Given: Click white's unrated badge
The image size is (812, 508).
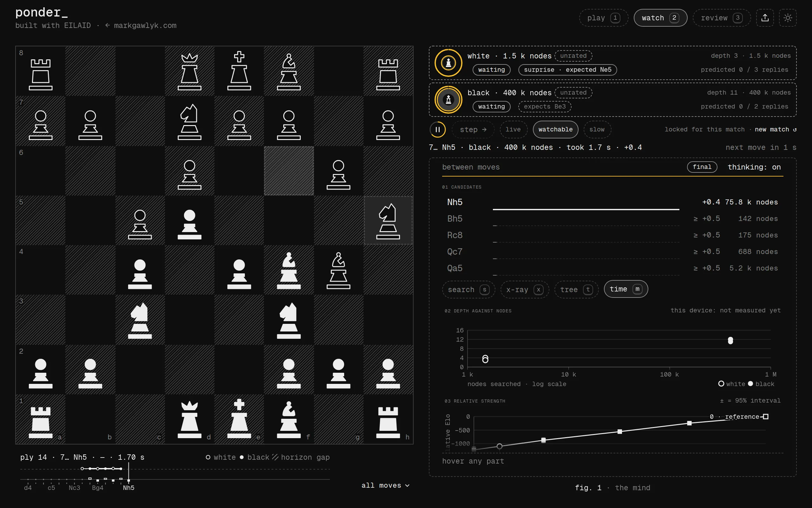Looking at the screenshot, I should pyautogui.click(x=573, y=56).
